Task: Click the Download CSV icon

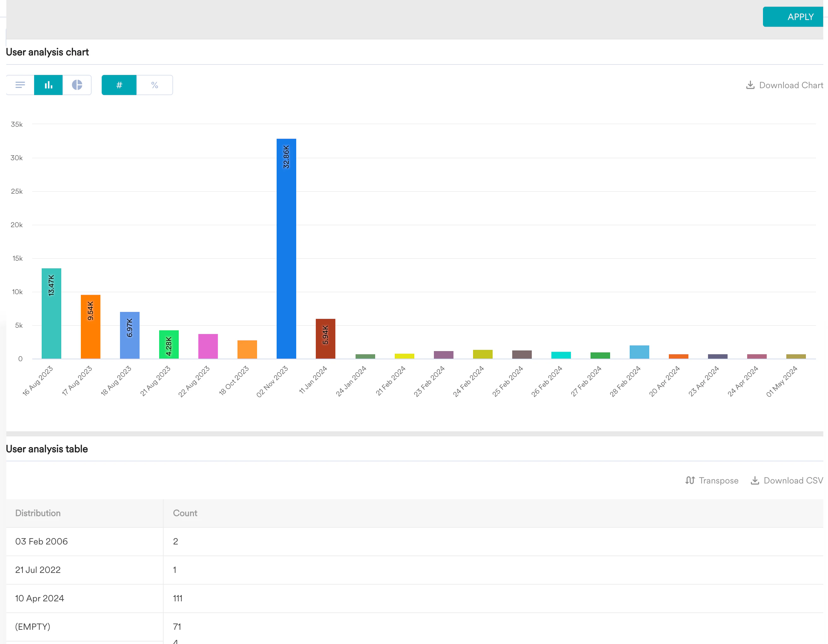Action: point(755,481)
